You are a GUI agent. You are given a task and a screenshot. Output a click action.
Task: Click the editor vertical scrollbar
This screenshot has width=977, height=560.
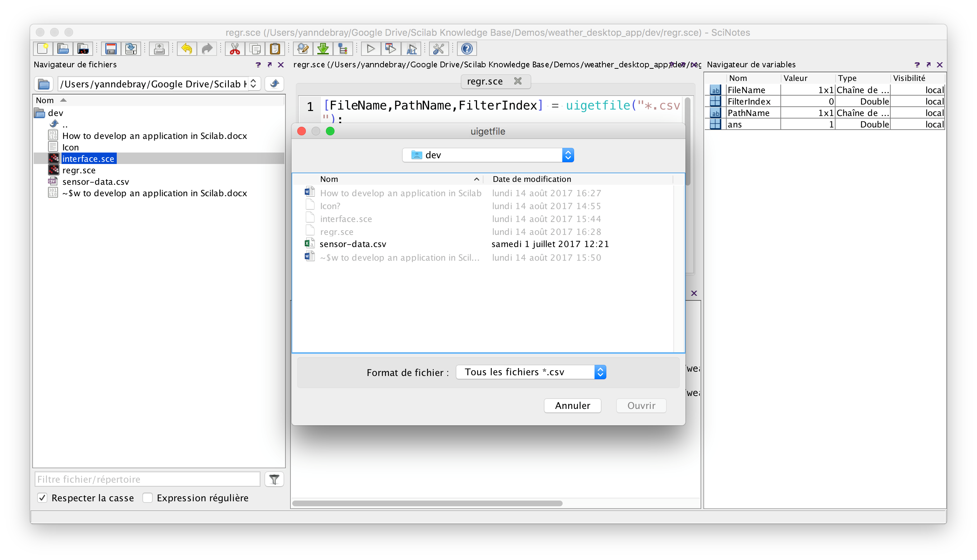[x=687, y=142]
